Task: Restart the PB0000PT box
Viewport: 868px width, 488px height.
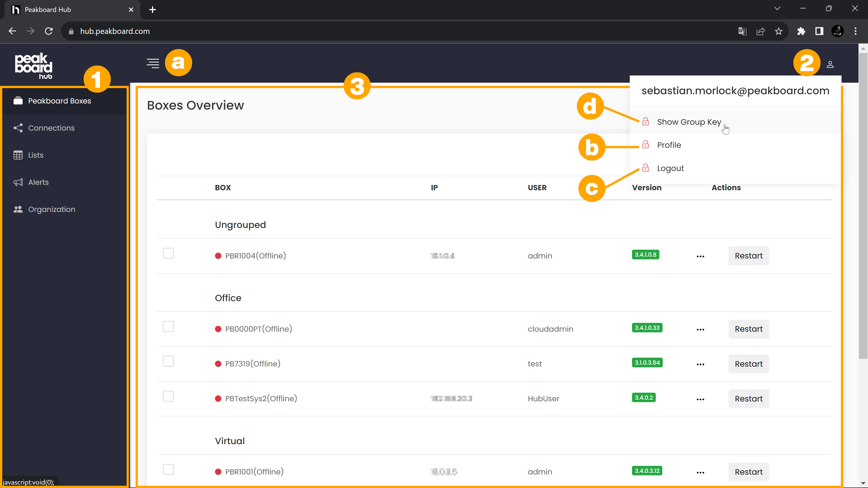Action: (748, 329)
